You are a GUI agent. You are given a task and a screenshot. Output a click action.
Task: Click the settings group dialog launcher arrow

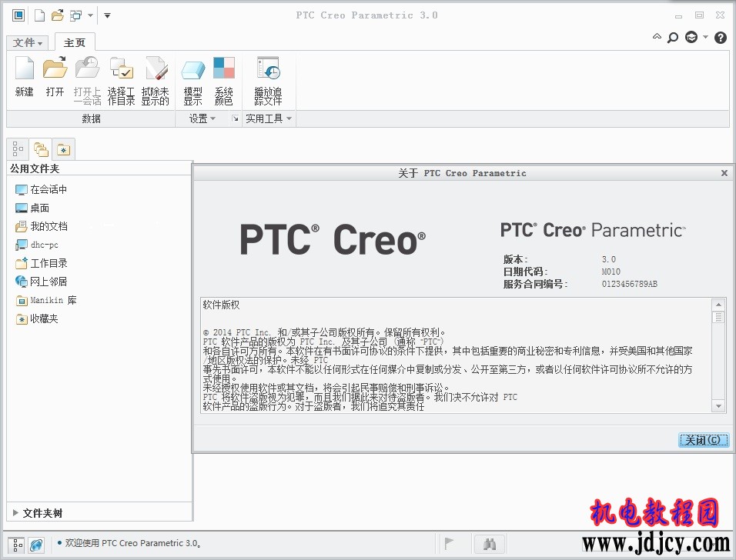point(235,118)
